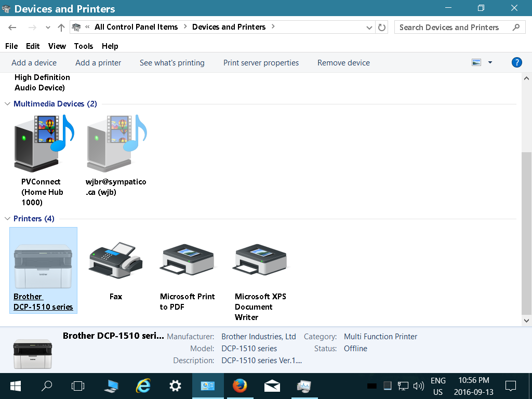
Task: Open the taskbar desktop computer icon
Action: [x=111, y=386]
